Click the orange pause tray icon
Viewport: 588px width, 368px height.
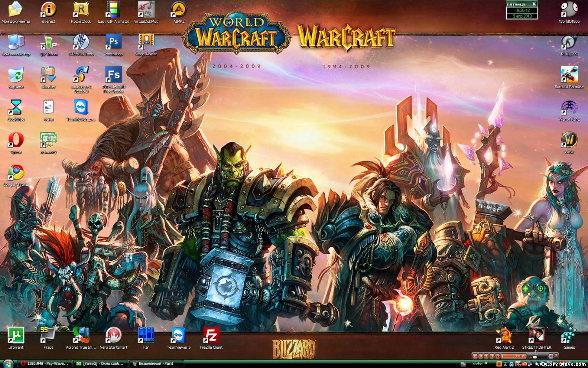click(x=499, y=364)
